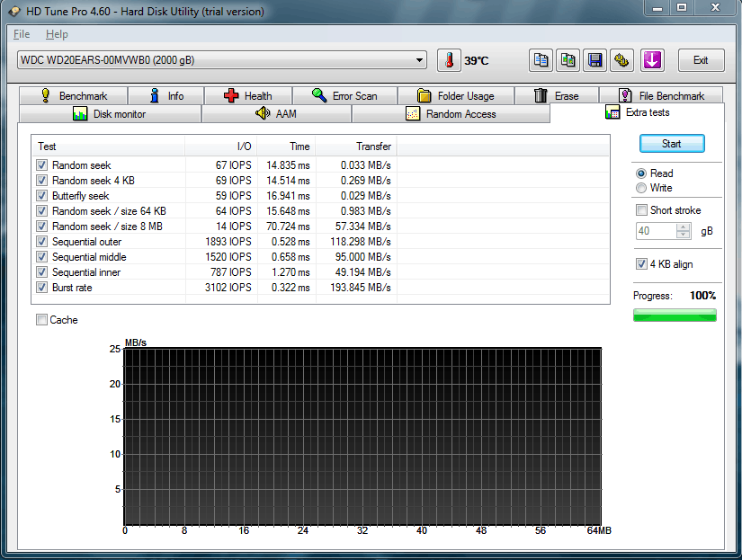Uncheck Random seek / size 64 KB
Screen dimensions: 742x560
pos(41,211)
